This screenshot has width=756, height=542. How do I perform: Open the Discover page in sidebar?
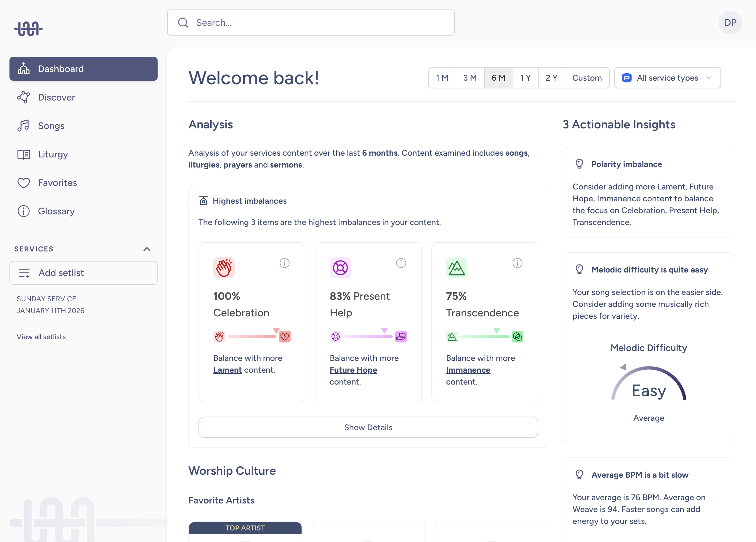tap(56, 97)
